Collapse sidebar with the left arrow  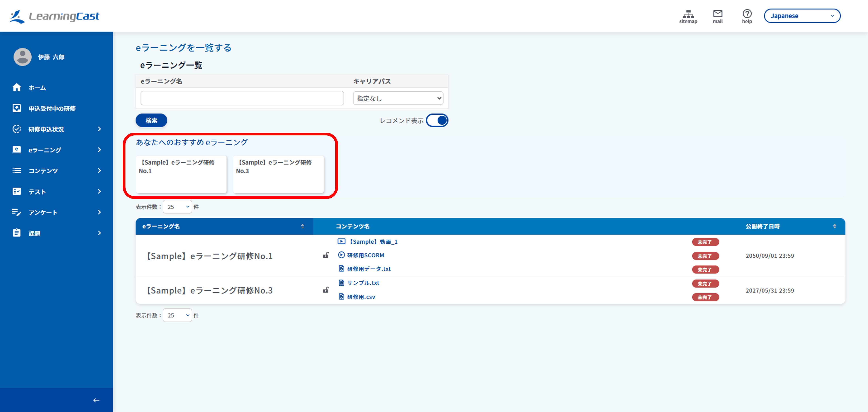96,400
